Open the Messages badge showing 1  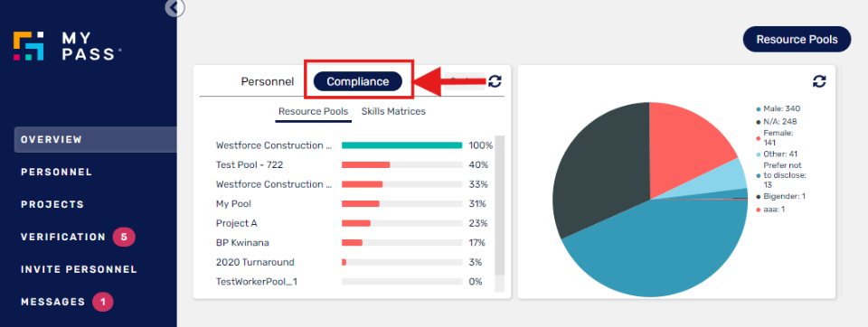pyautogui.click(x=102, y=302)
